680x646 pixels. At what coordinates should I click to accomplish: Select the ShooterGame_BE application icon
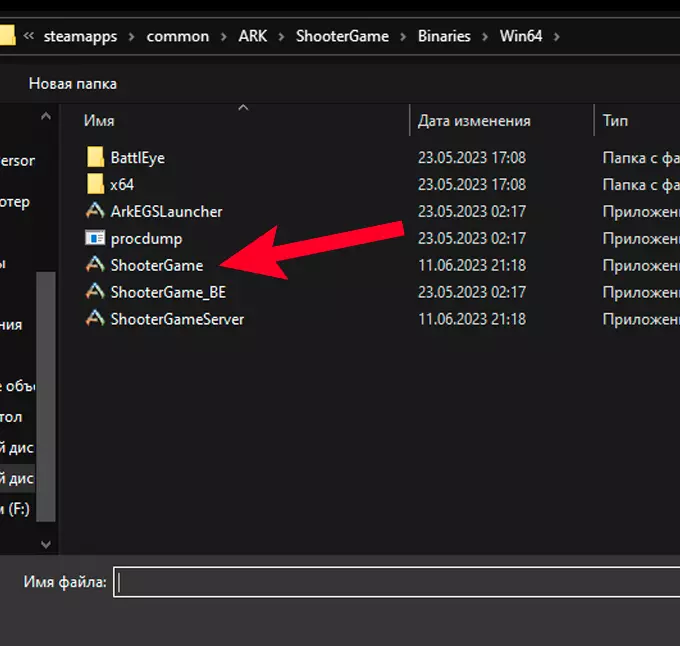(95, 291)
